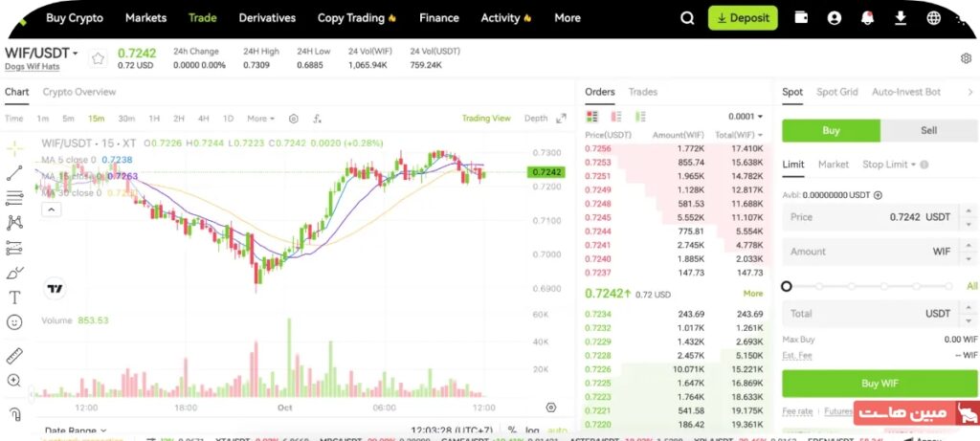Screen dimensions: 980x441
Task: Click the amount percentage slider handle
Action: 787,286
